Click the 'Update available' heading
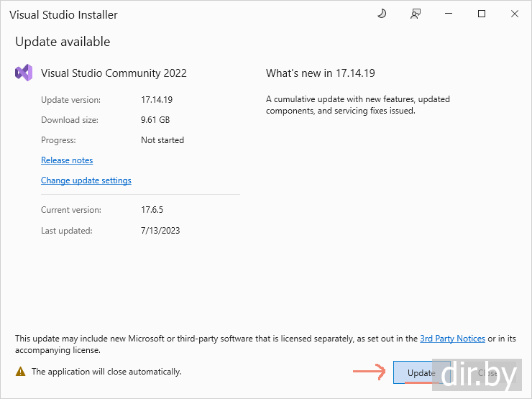532x399 pixels. click(63, 42)
